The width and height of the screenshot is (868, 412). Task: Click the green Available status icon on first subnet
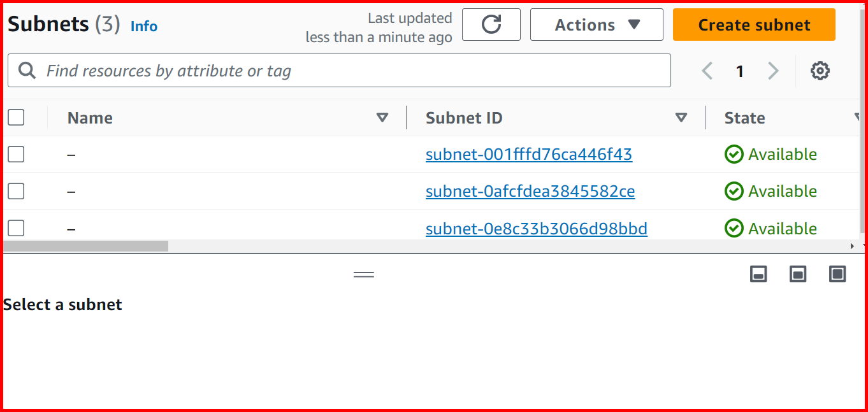point(734,154)
